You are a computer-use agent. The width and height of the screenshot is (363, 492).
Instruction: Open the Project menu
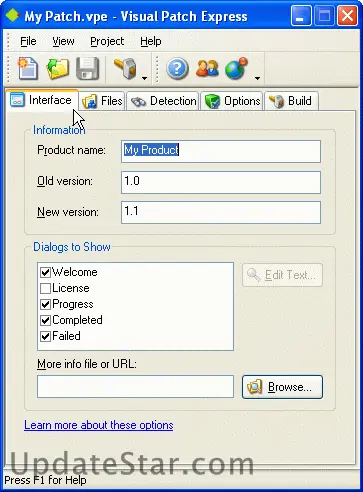pos(107,41)
